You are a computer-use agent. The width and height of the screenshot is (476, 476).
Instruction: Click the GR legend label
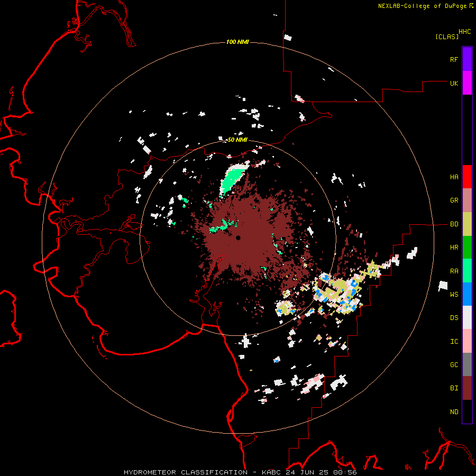click(454, 200)
